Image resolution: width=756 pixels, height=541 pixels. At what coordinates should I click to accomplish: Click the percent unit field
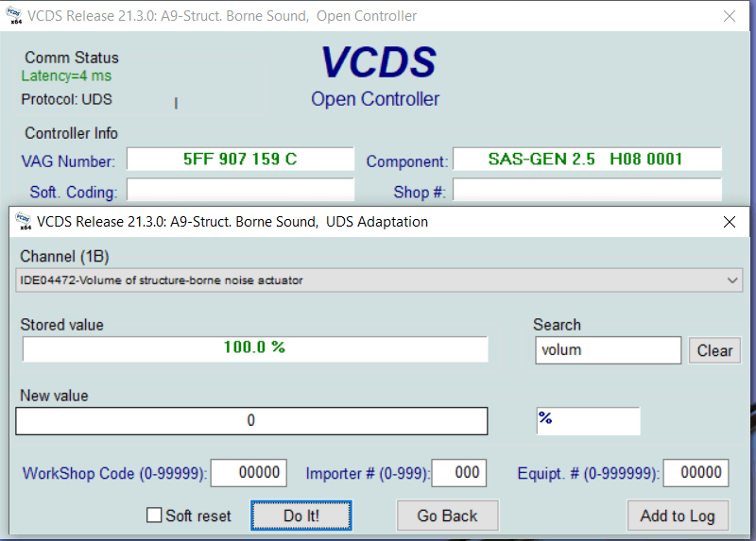(x=588, y=421)
